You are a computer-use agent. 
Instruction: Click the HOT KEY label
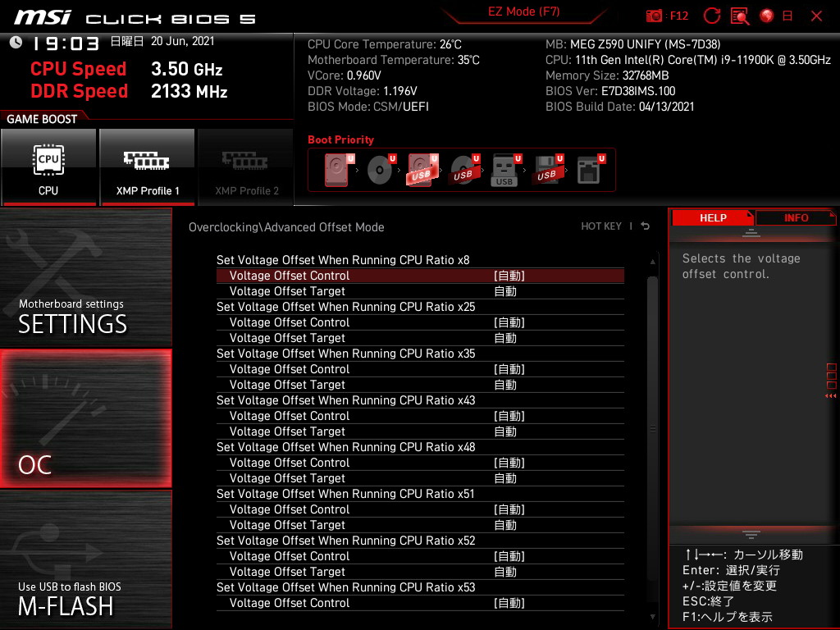(601, 226)
